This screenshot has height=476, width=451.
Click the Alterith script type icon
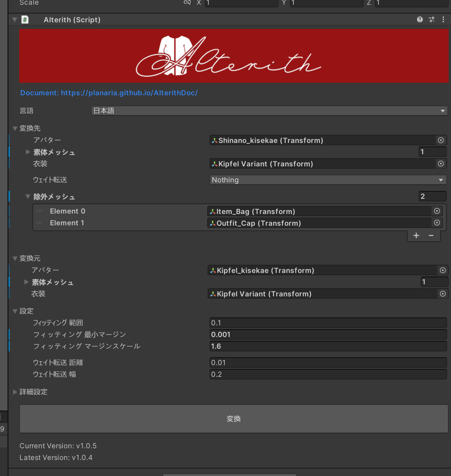tap(25, 20)
